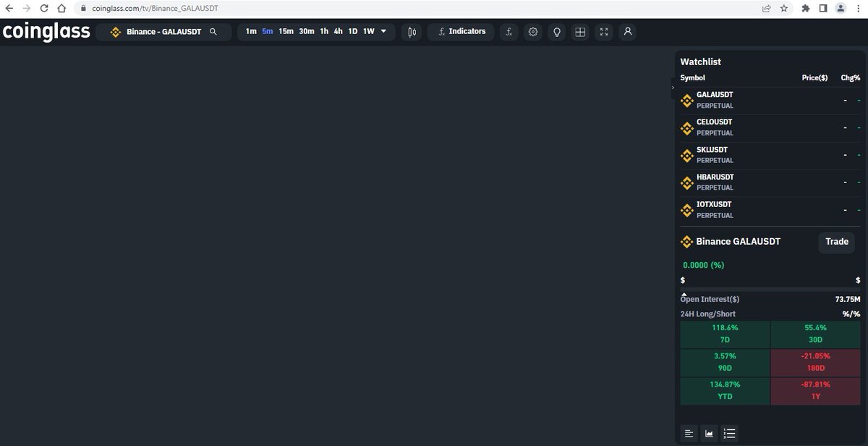Open the browser three-dot menu
This screenshot has width=868, height=446.
[x=859, y=9]
